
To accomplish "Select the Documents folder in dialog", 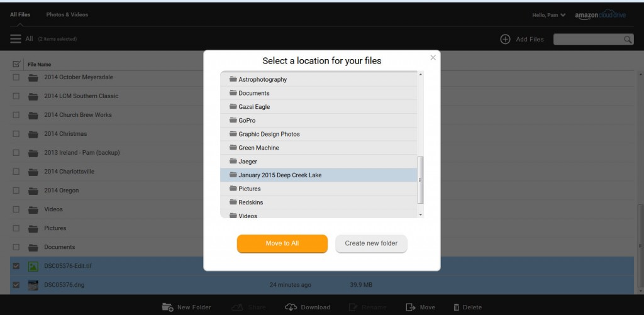I will [319, 93].
